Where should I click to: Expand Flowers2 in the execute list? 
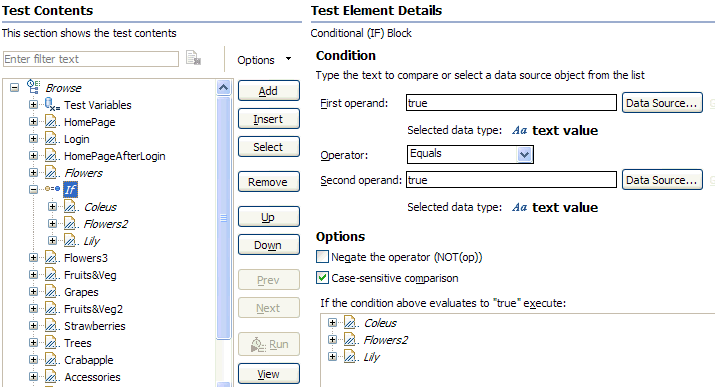[332, 340]
